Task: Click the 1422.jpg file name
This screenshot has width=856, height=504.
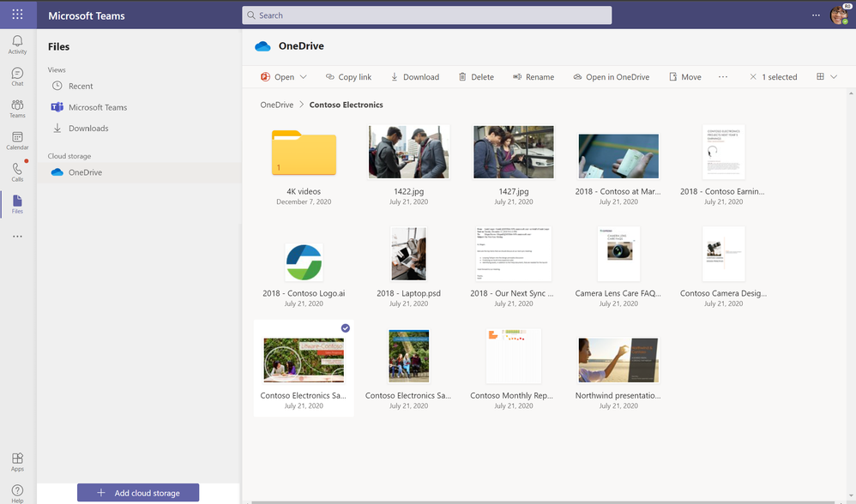Action: point(408,191)
